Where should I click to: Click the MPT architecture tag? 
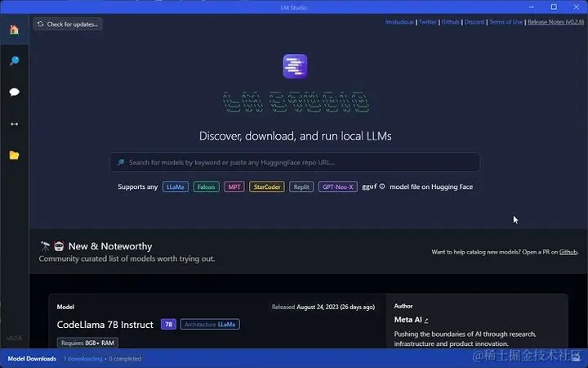click(x=234, y=186)
